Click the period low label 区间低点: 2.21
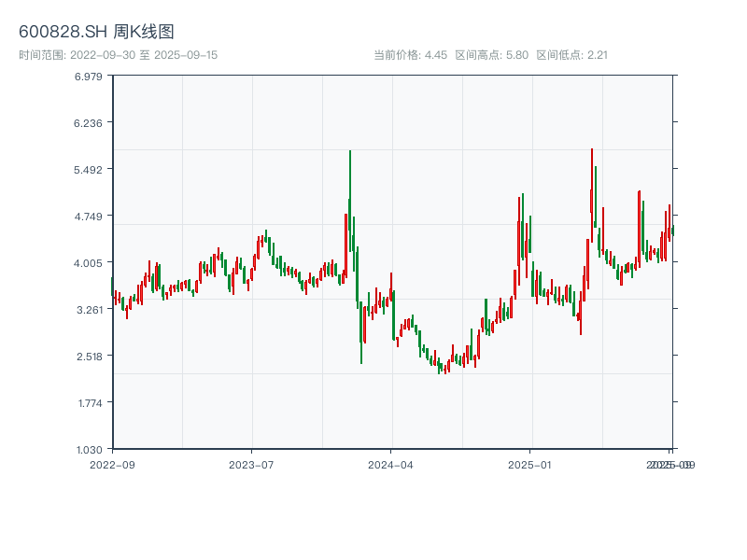The width and height of the screenshot is (747, 560). (571, 55)
